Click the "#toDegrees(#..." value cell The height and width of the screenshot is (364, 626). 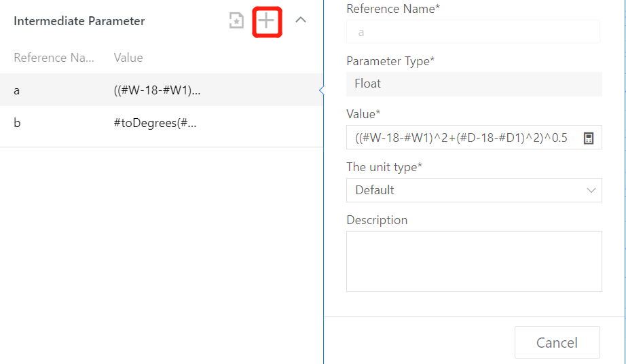coord(155,124)
